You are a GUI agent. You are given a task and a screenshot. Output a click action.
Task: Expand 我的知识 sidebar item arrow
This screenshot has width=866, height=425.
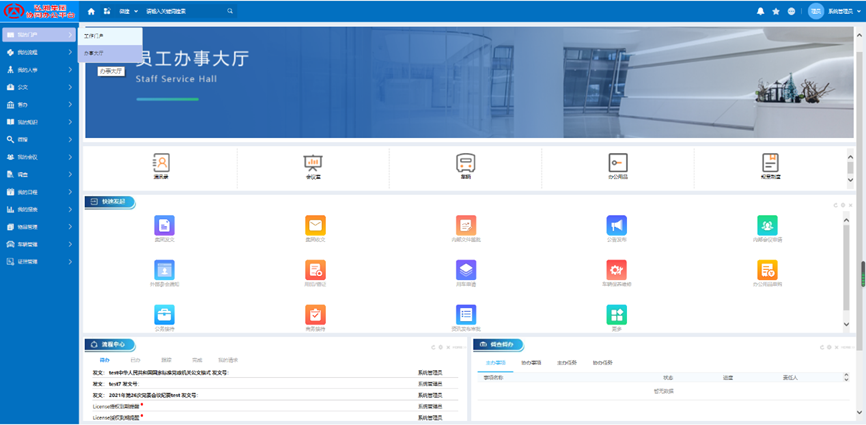(70, 122)
